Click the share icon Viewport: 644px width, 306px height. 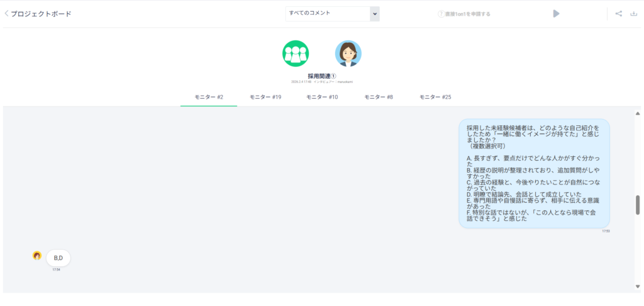coord(618,13)
